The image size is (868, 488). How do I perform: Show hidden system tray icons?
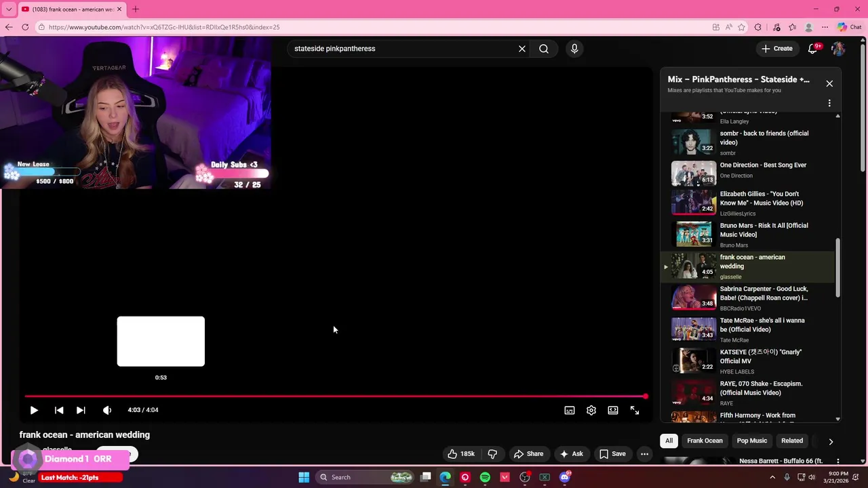[772, 477]
